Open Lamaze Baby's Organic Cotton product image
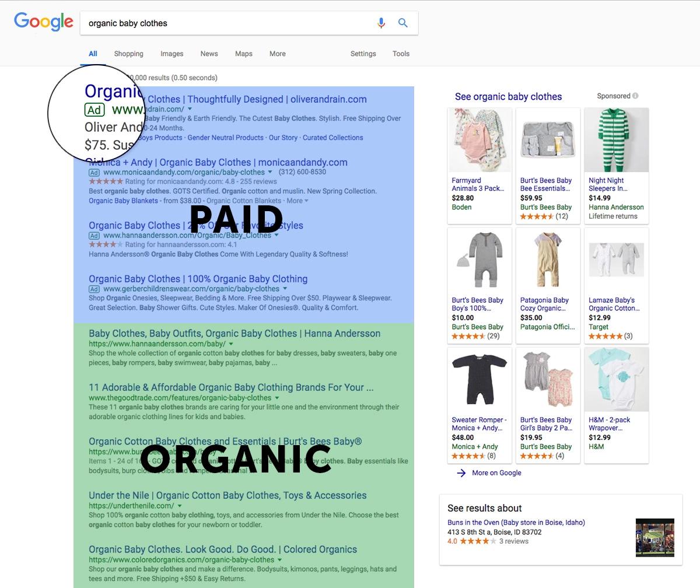 tap(617, 260)
